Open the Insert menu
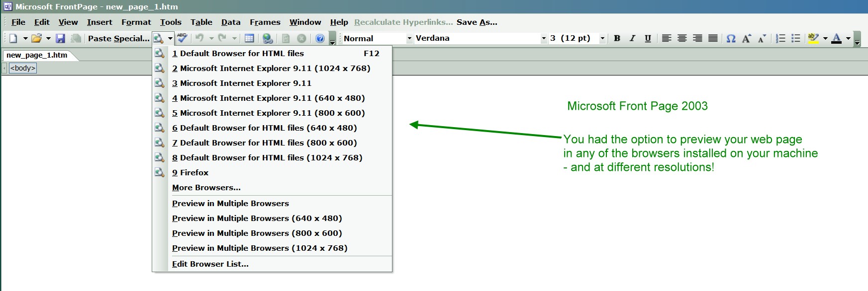This screenshot has height=291, width=868. 99,22
